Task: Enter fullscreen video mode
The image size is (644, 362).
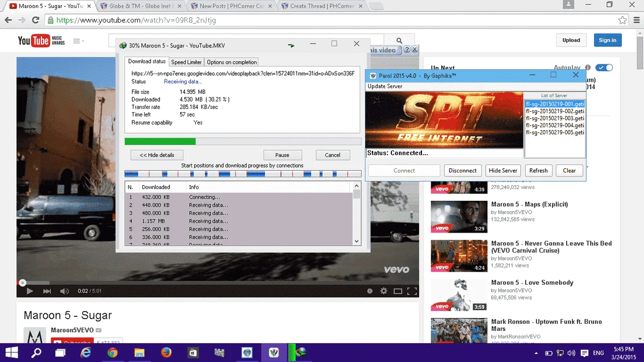Action: click(x=412, y=291)
